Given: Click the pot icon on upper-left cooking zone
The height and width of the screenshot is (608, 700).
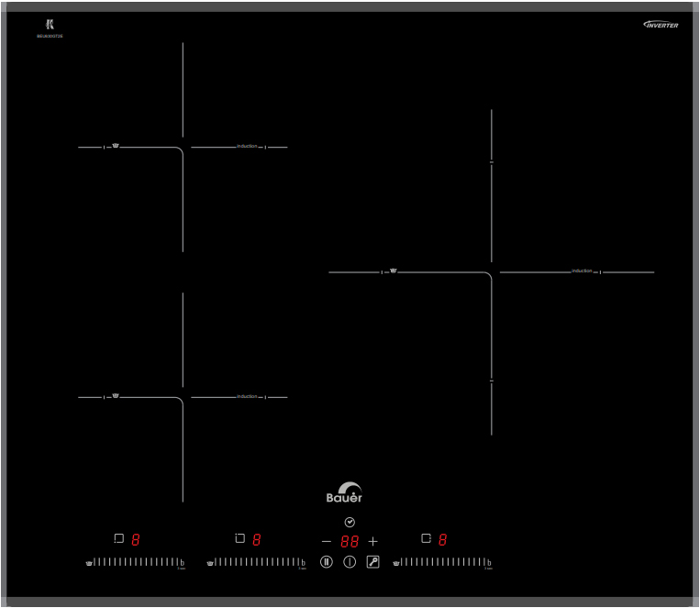Looking at the screenshot, I should (x=116, y=146).
